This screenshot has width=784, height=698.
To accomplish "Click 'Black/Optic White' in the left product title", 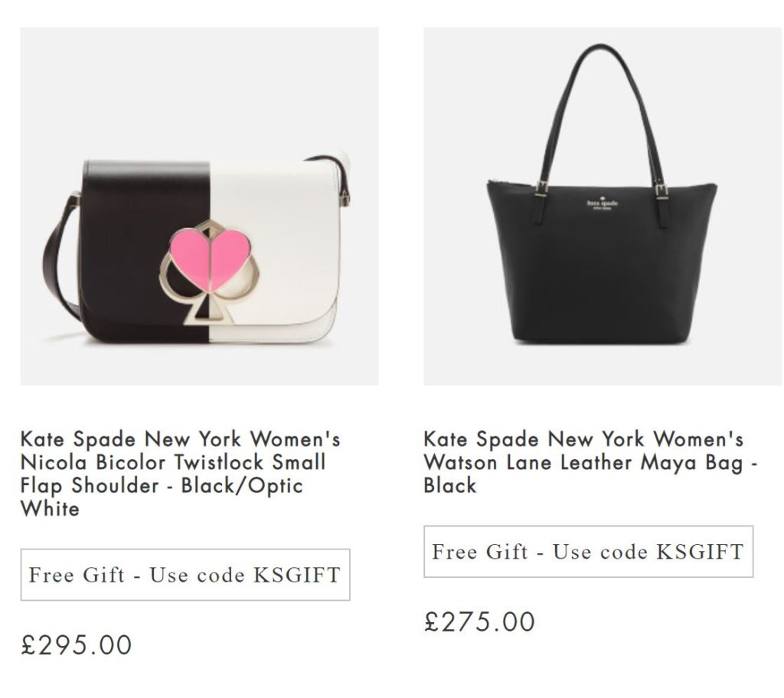I will [162, 497].
